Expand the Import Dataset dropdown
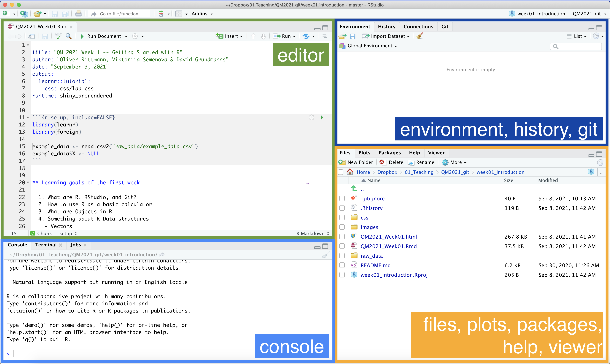 [x=390, y=36]
